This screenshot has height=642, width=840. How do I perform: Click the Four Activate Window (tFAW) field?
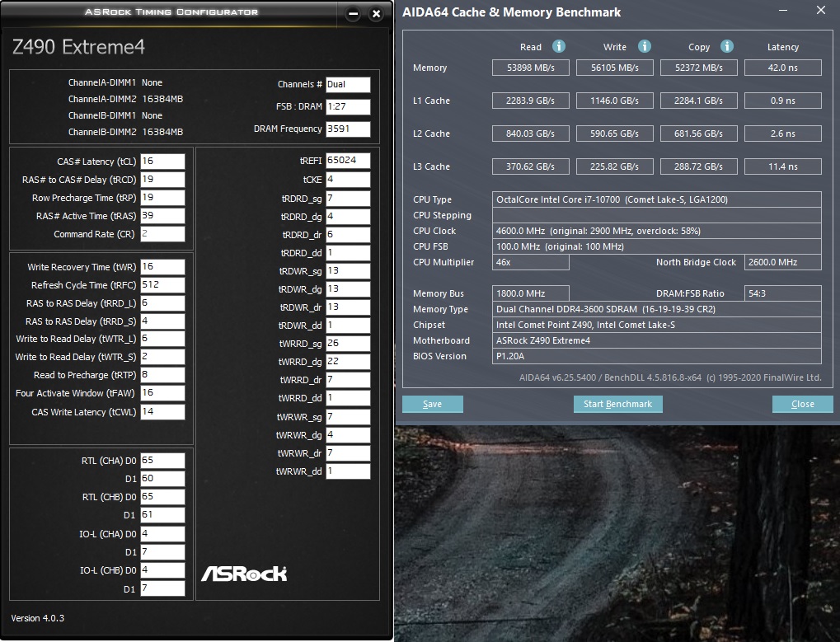point(162,394)
